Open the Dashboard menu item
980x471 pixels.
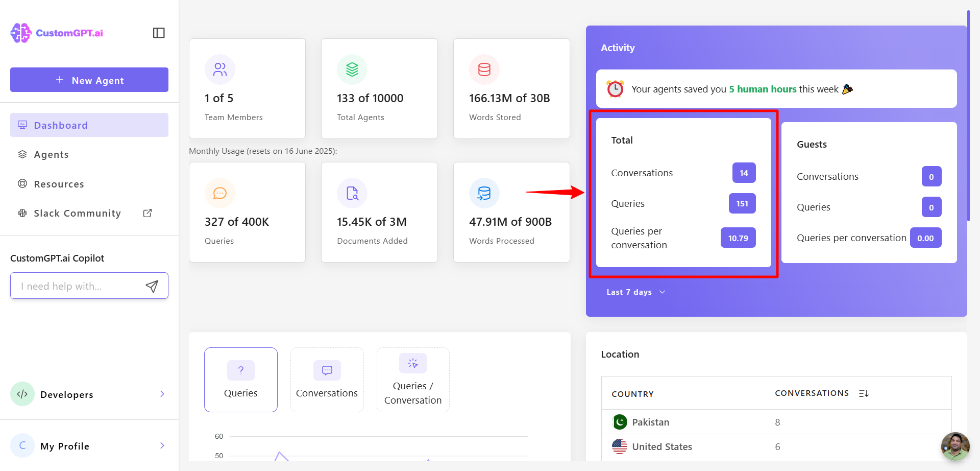pyautogui.click(x=89, y=125)
